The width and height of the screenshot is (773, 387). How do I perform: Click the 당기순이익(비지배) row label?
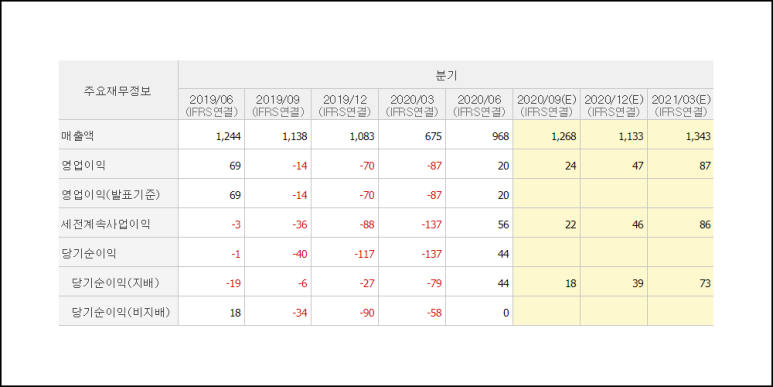point(121,313)
